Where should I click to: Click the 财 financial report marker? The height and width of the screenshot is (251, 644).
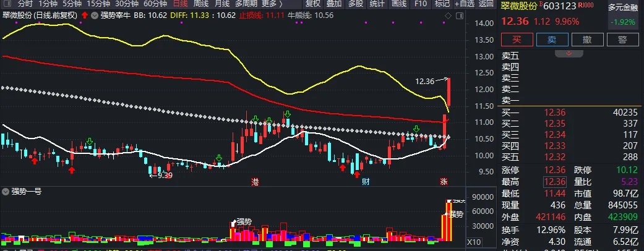coord(366,181)
